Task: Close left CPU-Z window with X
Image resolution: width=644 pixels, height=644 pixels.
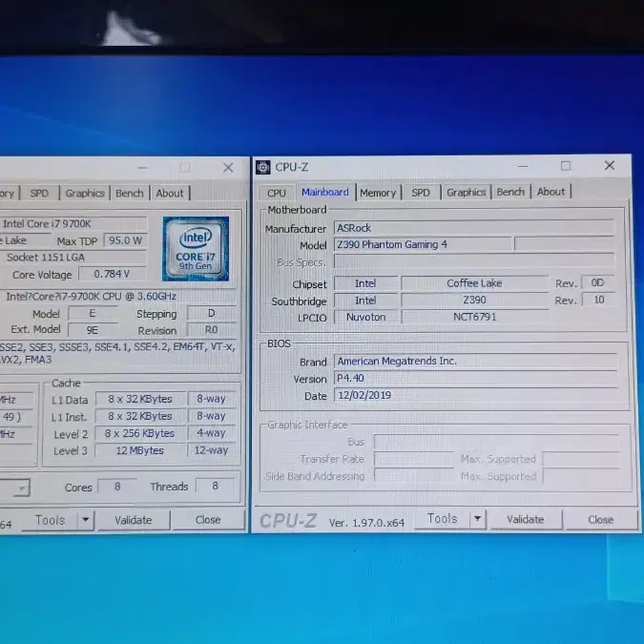Action: coord(228,168)
